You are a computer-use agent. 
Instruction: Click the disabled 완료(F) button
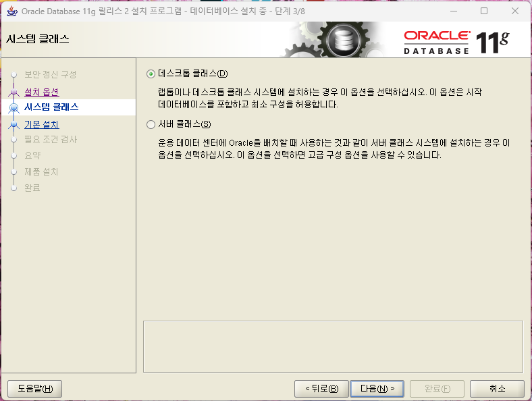pos(437,388)
